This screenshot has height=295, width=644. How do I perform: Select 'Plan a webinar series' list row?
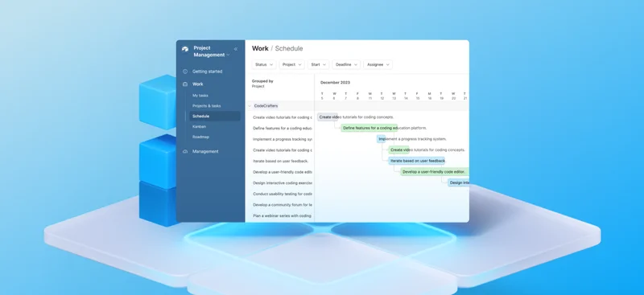point(283,215)
